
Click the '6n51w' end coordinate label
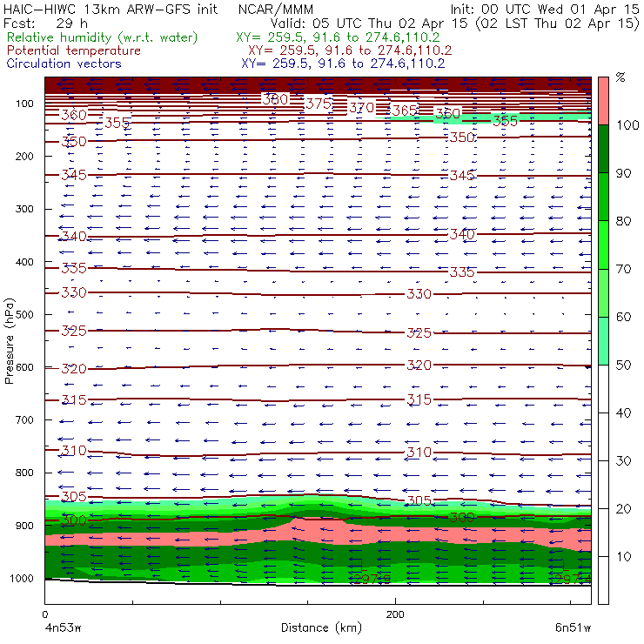[573, 627]
